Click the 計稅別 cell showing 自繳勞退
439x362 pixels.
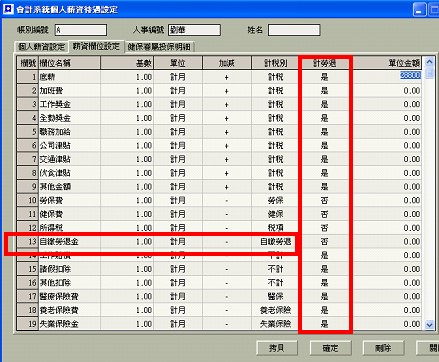275,241
